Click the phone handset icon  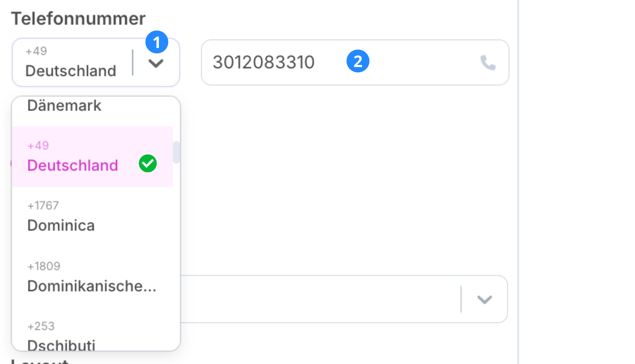tap(488, 63)
